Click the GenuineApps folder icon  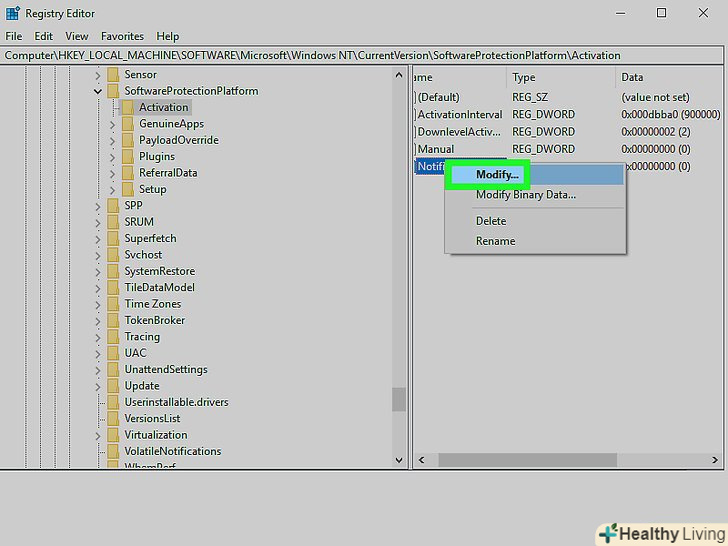click(x=128, y=124)
